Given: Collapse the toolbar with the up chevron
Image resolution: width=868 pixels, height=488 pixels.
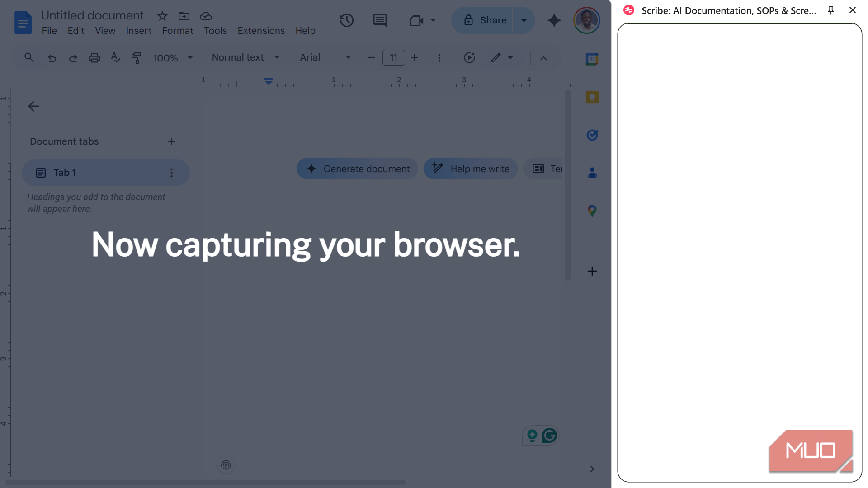Looking at the screenshot, I should 543,58.
